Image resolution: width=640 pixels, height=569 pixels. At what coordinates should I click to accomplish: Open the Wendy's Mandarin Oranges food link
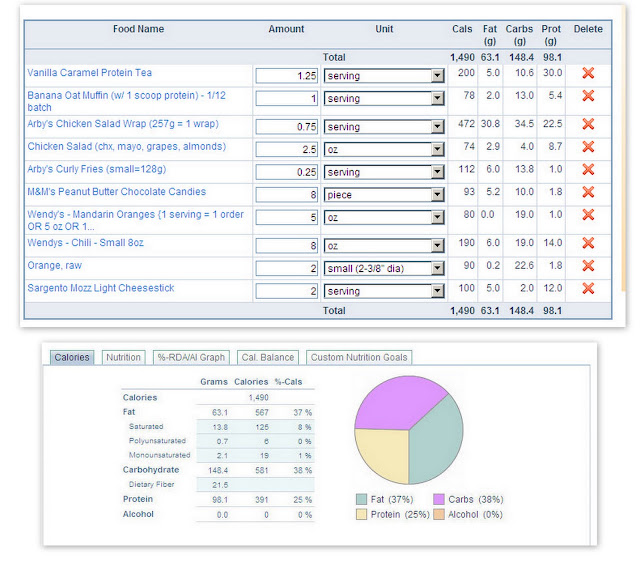(136, 220)
